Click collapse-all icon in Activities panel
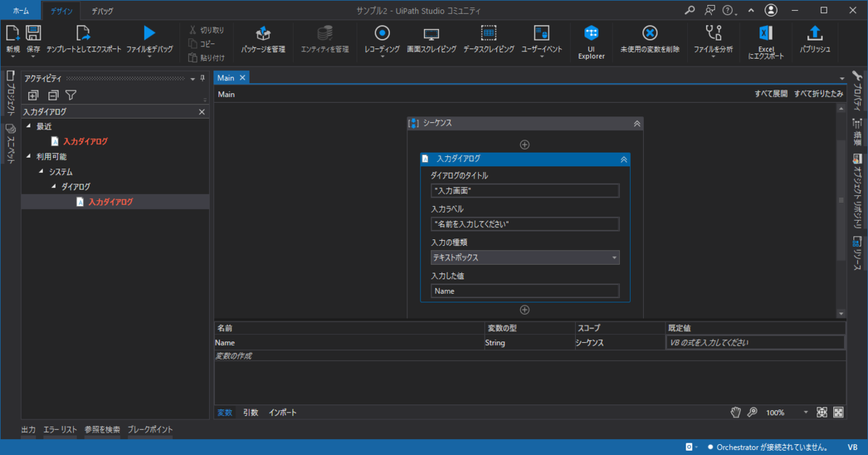 pyautogui.click(x=53, y=95)
